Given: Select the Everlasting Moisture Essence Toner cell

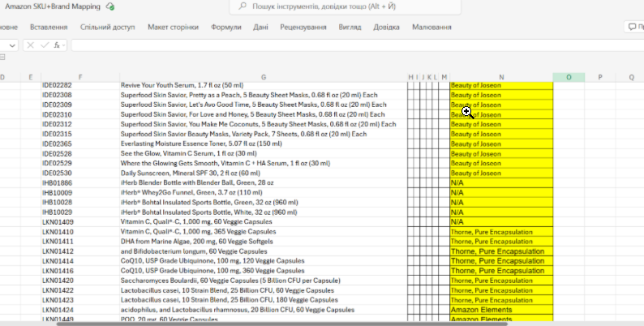Looking at the screenshot, I should pos(264,144).
